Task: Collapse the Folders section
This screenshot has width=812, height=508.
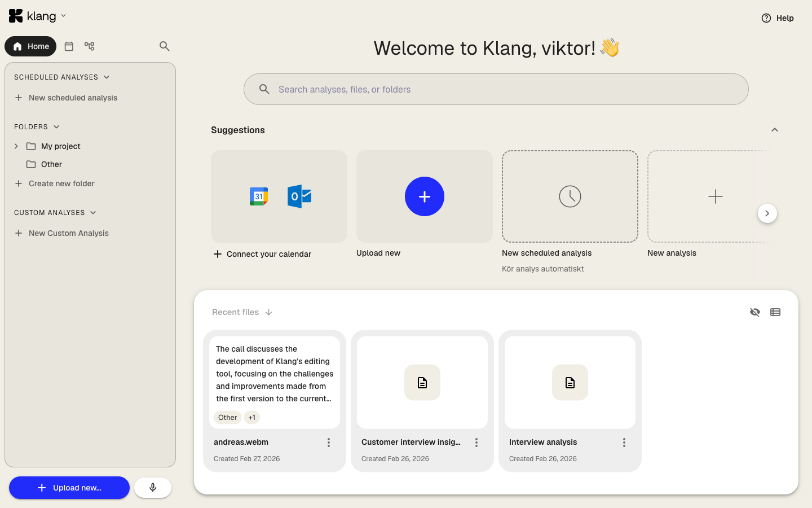Action: [x=56, y=127]
